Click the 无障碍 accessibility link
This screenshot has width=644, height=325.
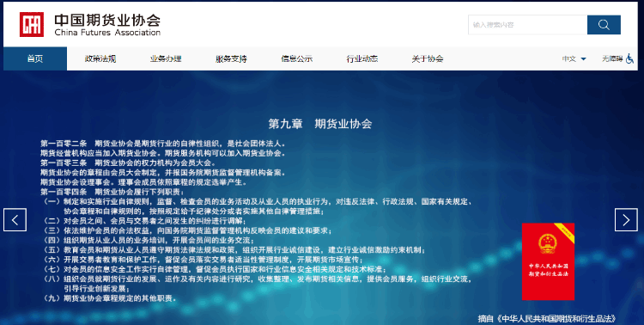pyautogui.click(x=612, y=58)
